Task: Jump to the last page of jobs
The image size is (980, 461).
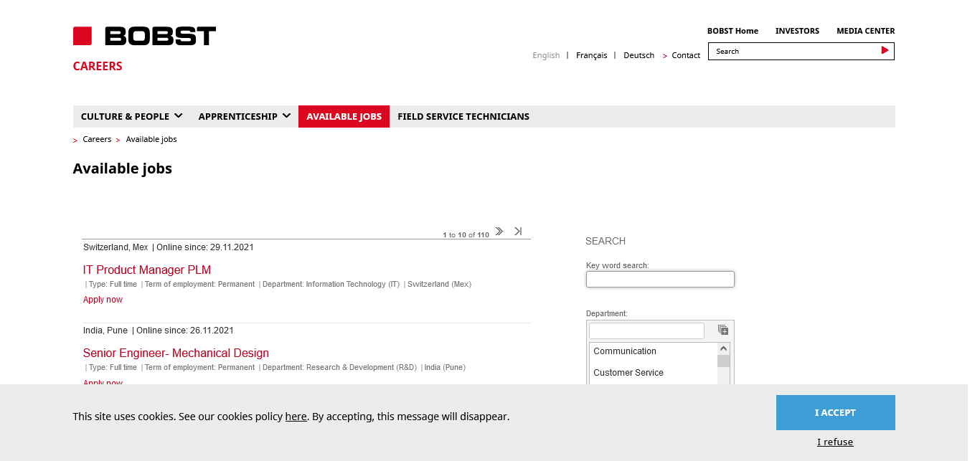Action: (518, 232)
